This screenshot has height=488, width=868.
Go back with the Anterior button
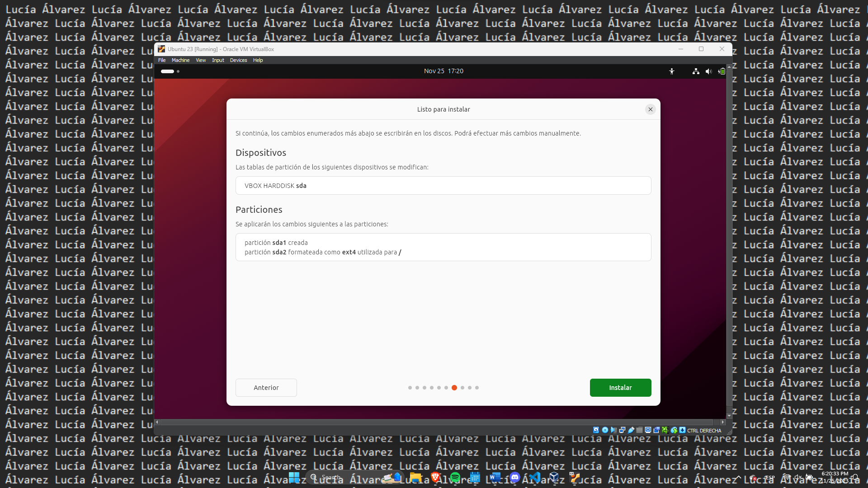click(x=266, y=388)
